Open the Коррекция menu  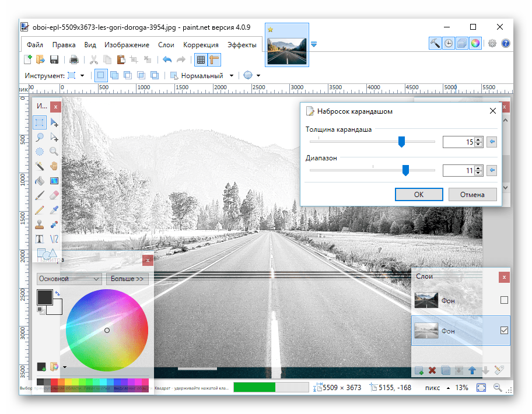201,45
